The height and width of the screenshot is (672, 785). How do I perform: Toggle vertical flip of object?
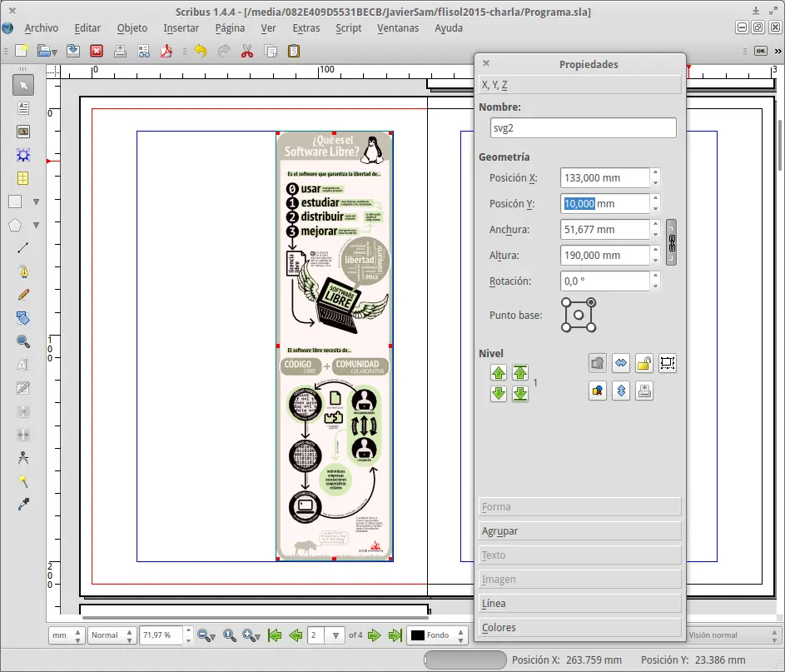pos(621,391)
